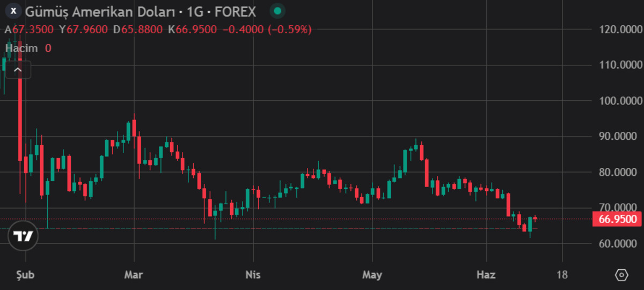The width and height of the screenshot is (644, 290).
Task: Select the May marker on time axis
Action: [372, 275]
